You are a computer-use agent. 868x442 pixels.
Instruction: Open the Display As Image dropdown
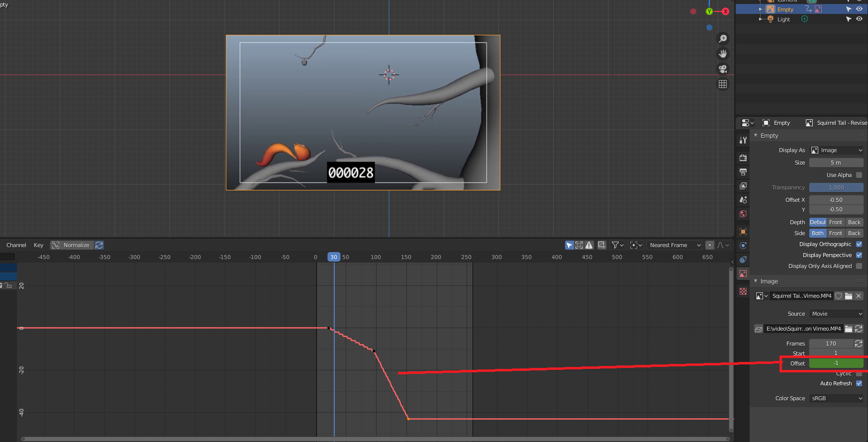836,150
